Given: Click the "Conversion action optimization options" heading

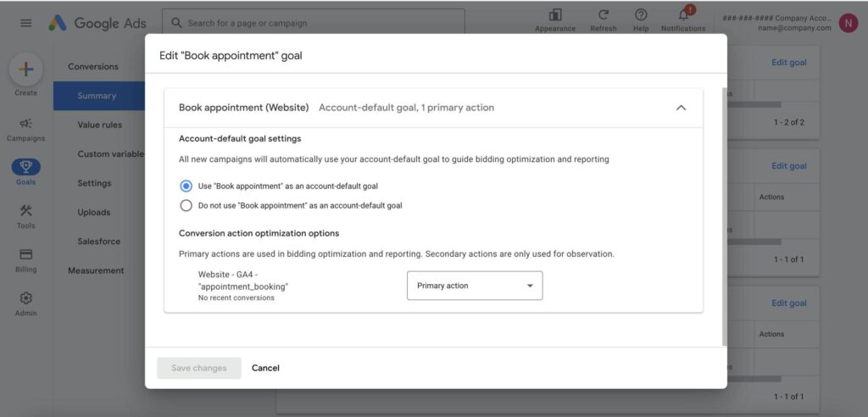Looking at the screenshot, I should coord(259,233).
